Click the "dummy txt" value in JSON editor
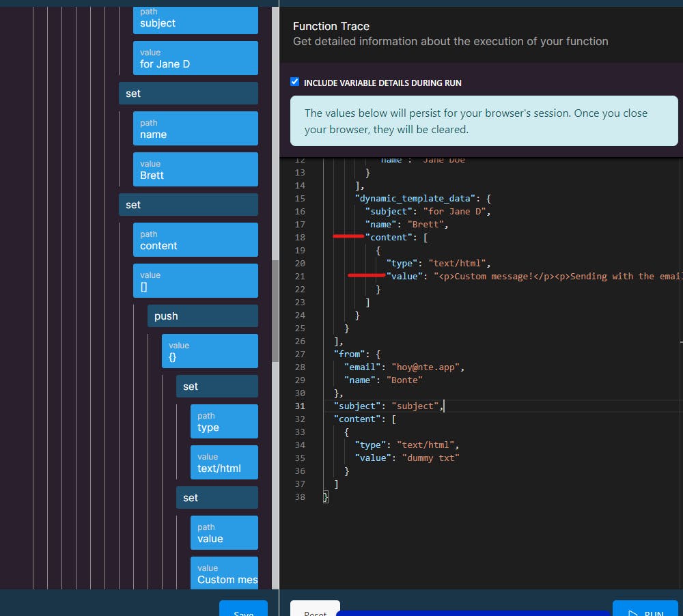The width and height of the screenshot is (683, 616). pyautogui.click(x=430, y=458)
